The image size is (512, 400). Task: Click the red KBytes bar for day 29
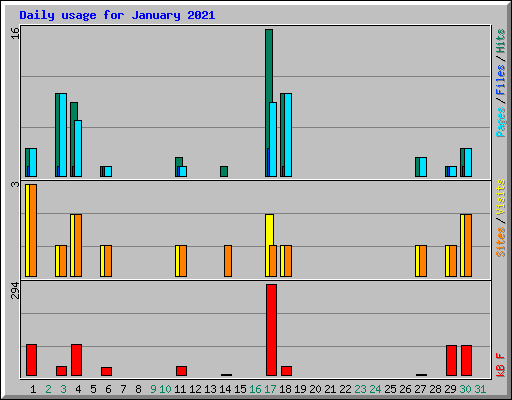pyautogui.click(x=451, y=361)
